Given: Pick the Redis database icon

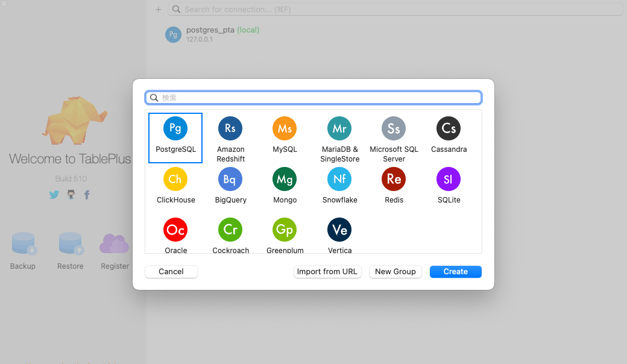Looking at the screenshot, I should click(x=394, y=179).
